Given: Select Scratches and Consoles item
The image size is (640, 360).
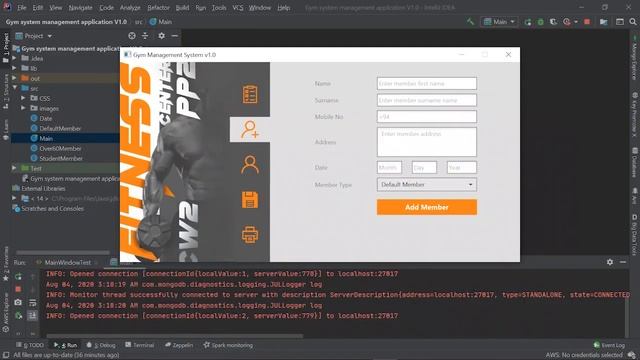Looking at the screenshot, I should pyautogui.click(x=52, y=209).
